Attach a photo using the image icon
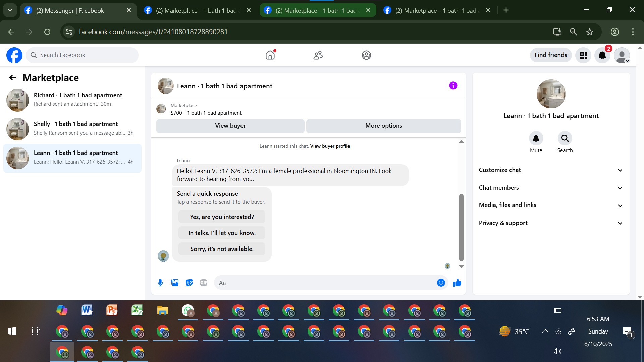Image resolution: width=644 pixels, height=362 pixels. (x=175, y=283)
